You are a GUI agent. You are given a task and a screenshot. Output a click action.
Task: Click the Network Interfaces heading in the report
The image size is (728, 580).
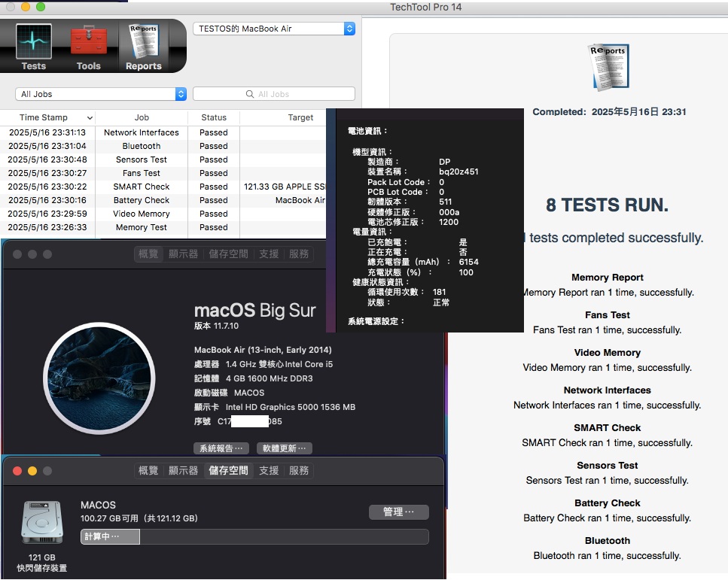[x=608, y=390]
